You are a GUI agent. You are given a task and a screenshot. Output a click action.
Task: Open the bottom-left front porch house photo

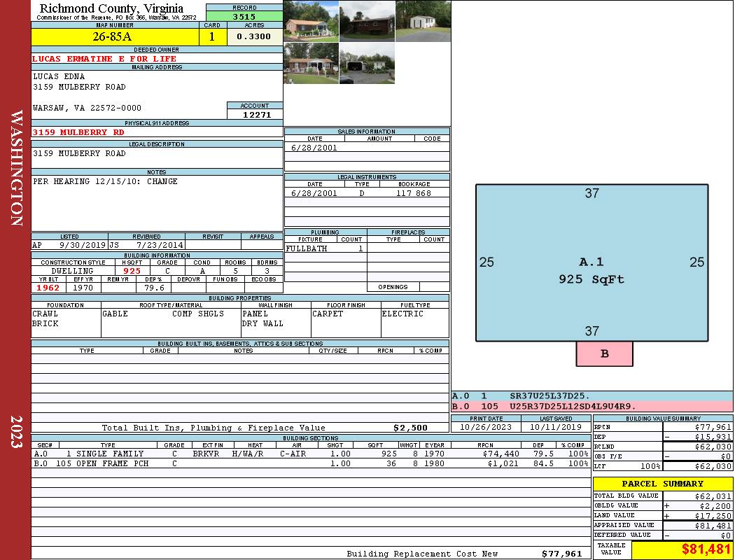[311, 63]
